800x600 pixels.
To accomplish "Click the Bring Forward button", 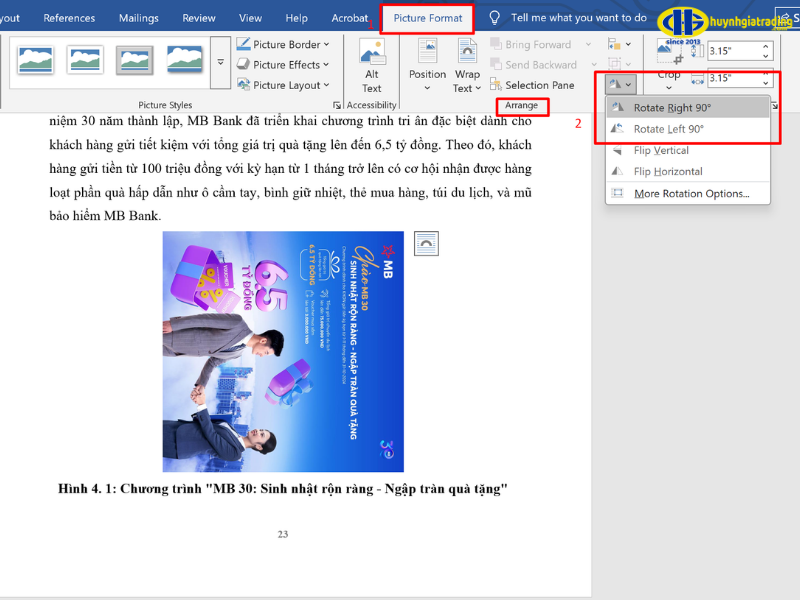I will pyautogui.click(x=531, y=44).
